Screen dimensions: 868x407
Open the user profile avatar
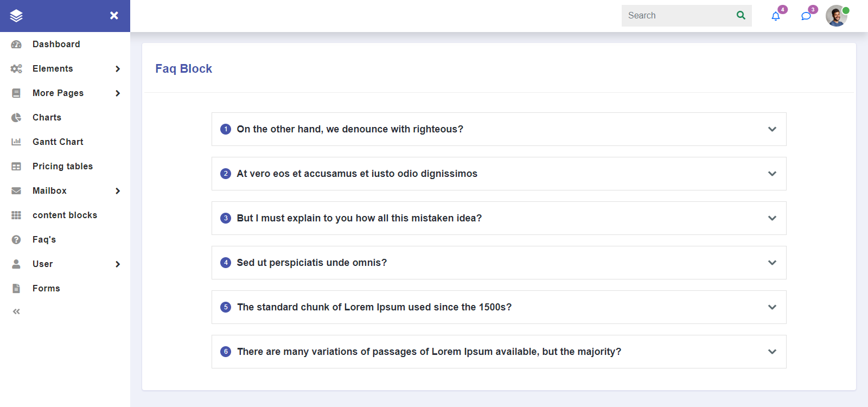(836, 16)
